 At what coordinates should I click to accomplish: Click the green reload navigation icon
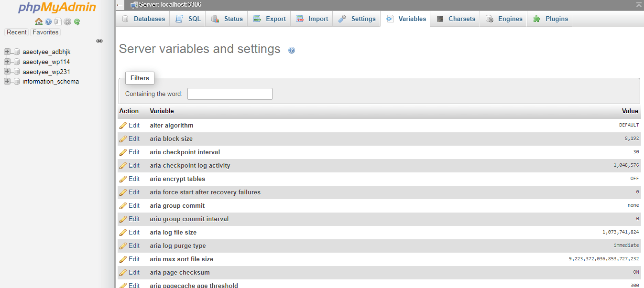77,21
